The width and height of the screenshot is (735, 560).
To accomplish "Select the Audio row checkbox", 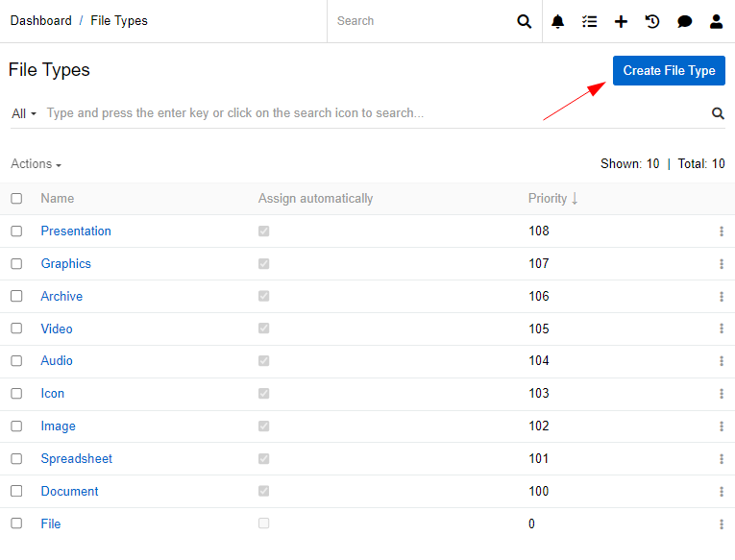I will point(16,361).
